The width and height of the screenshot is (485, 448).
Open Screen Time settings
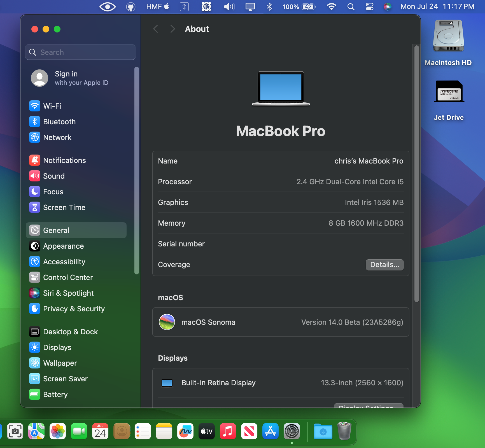(76, 207)
